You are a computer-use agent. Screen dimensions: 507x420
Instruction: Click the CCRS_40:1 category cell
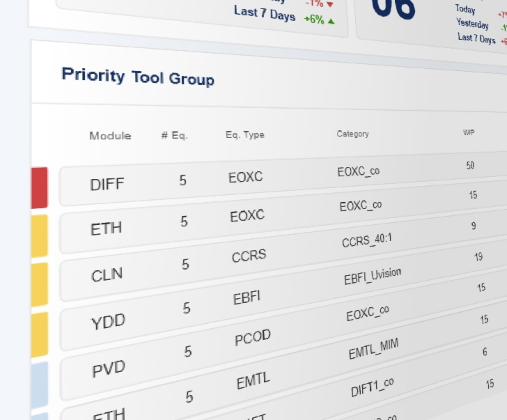367,240
